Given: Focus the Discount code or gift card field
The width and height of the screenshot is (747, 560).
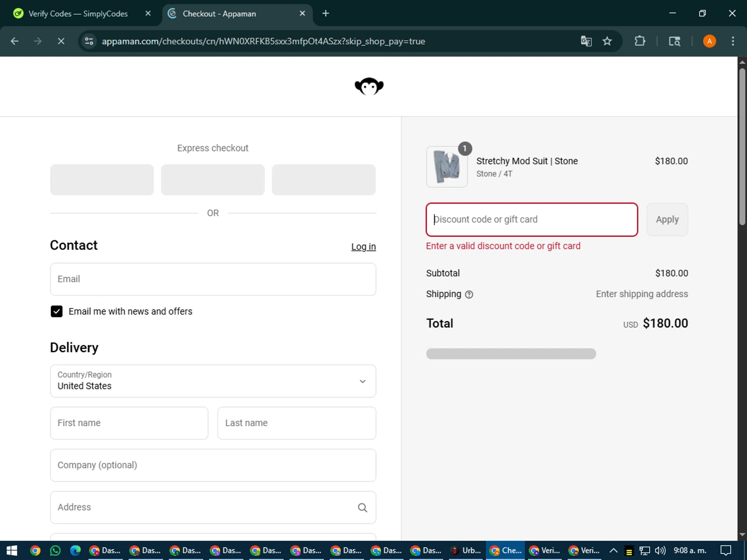Looking at the screenshot, I should click(x=532, y=220).
